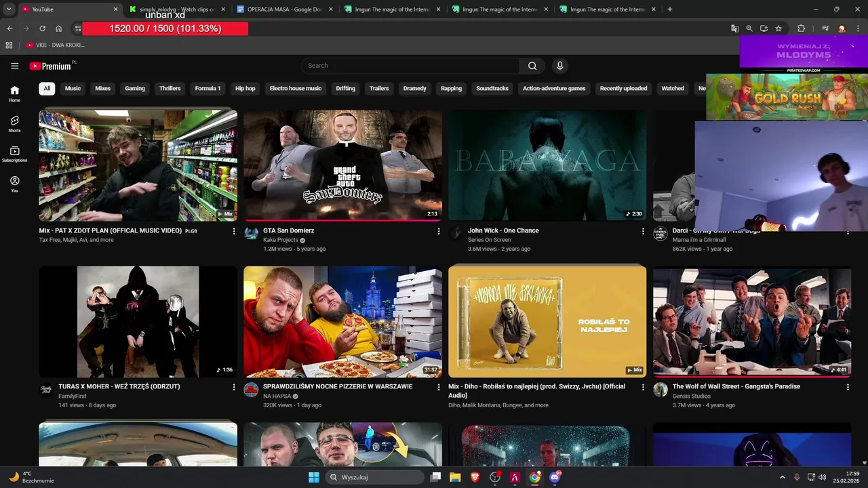The image size is (868, 488).
Task: Go back using browser back arrow
Action: coord(9,28)
